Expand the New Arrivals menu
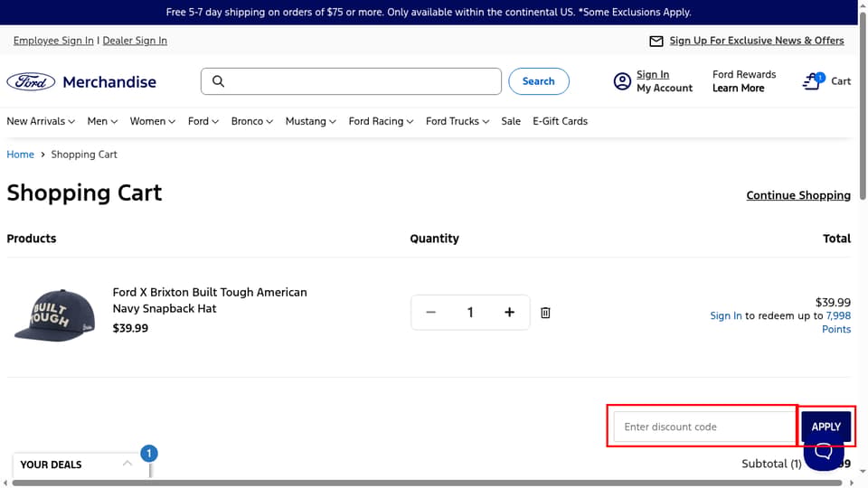 (x=41, y=121)
